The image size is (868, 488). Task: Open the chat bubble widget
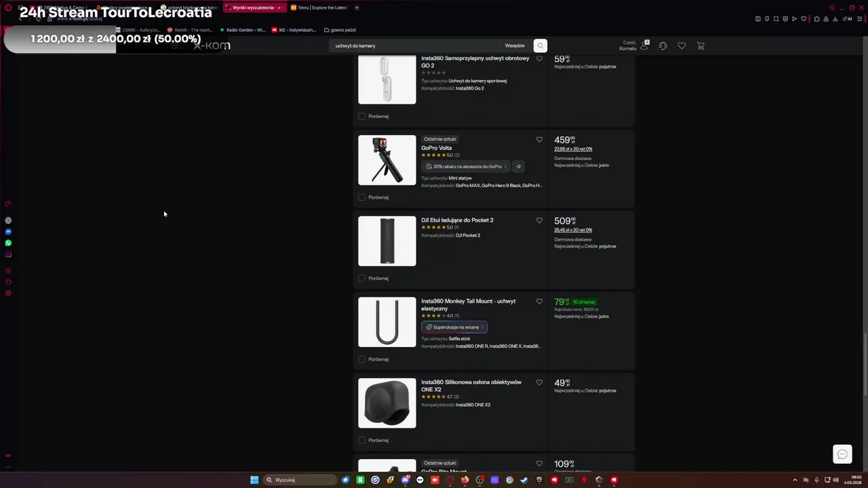[x=842, y=454]
